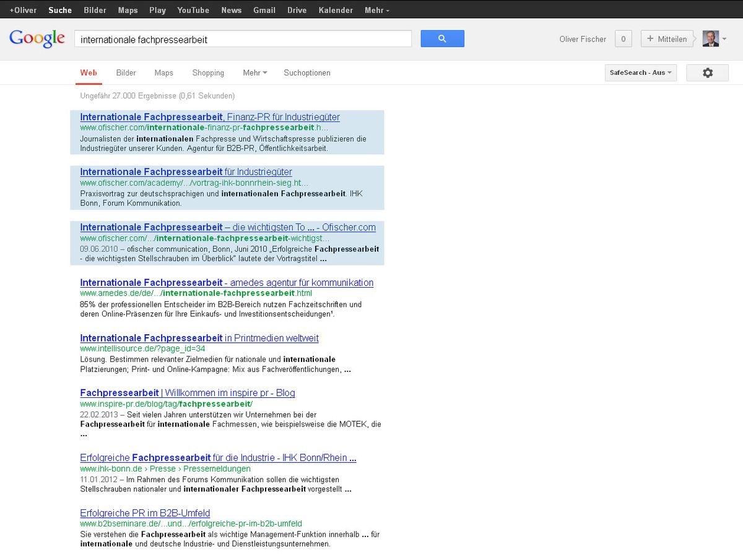743x560 pixels.
Task: Click the ofischer.com internationale-finanz-pr URL
Action: pyautogui.click(x=204, y=127)
